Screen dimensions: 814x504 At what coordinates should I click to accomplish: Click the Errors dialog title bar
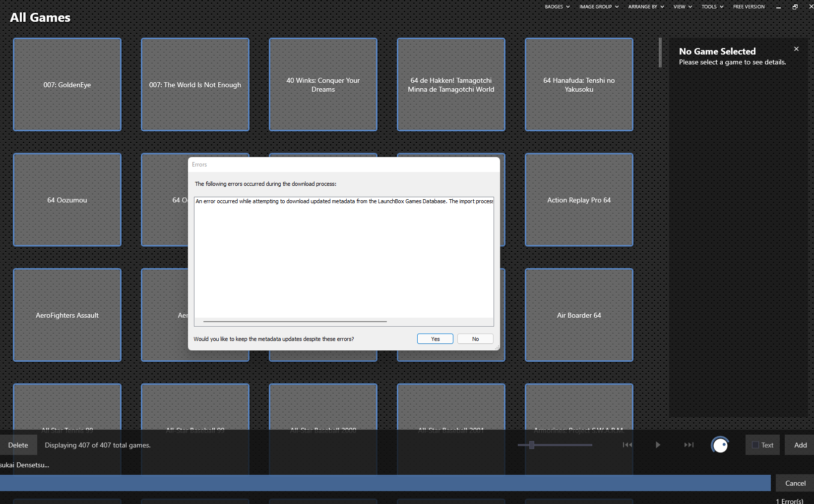click(344, 165)
